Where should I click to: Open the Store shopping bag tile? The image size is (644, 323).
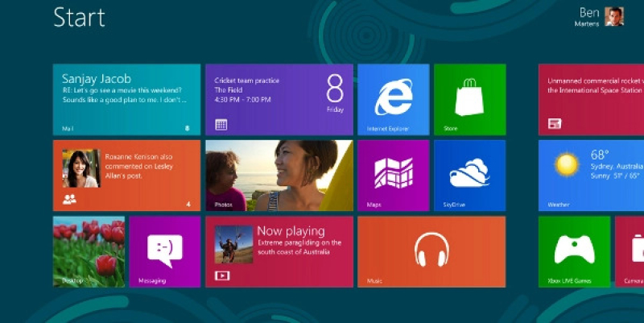470,99
